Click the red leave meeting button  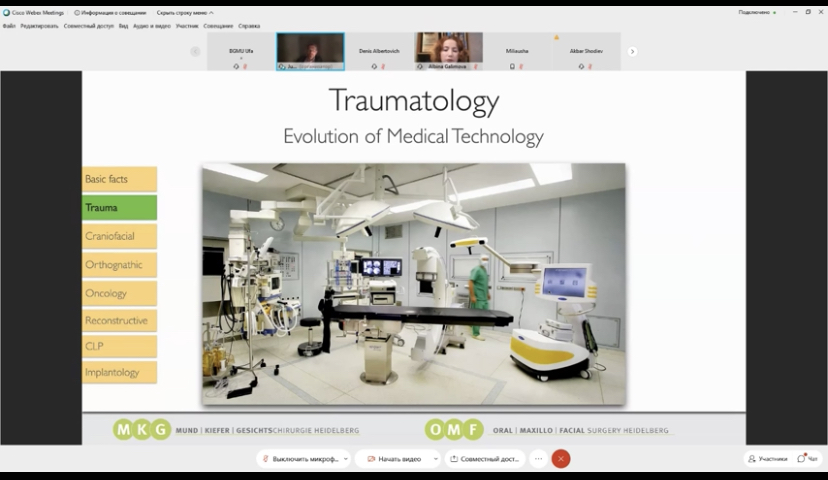pyautogui.click(x=561, y=459)
